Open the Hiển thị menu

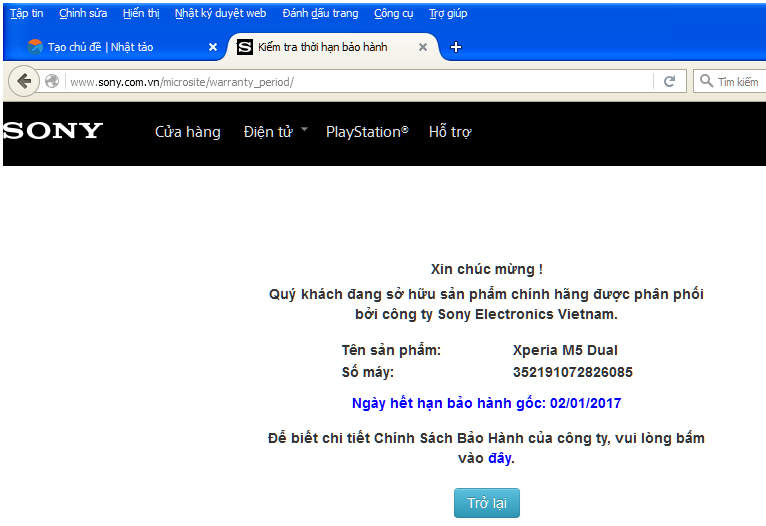141,13
